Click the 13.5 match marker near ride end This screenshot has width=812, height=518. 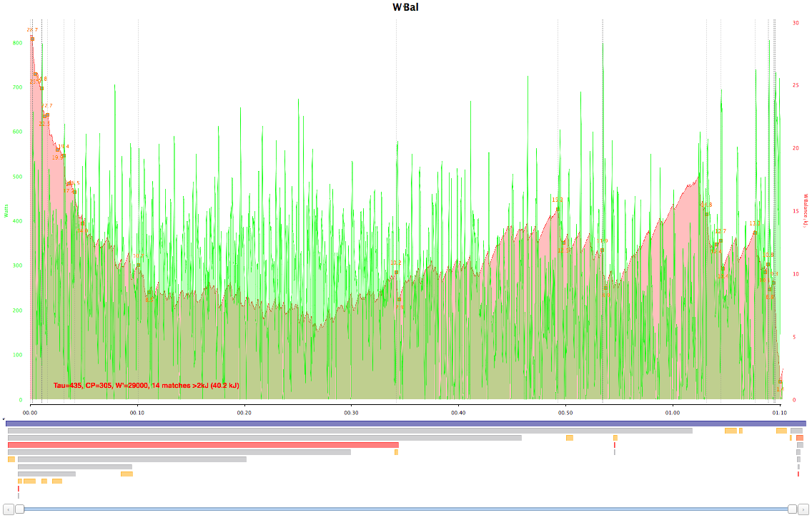[755, 232]
